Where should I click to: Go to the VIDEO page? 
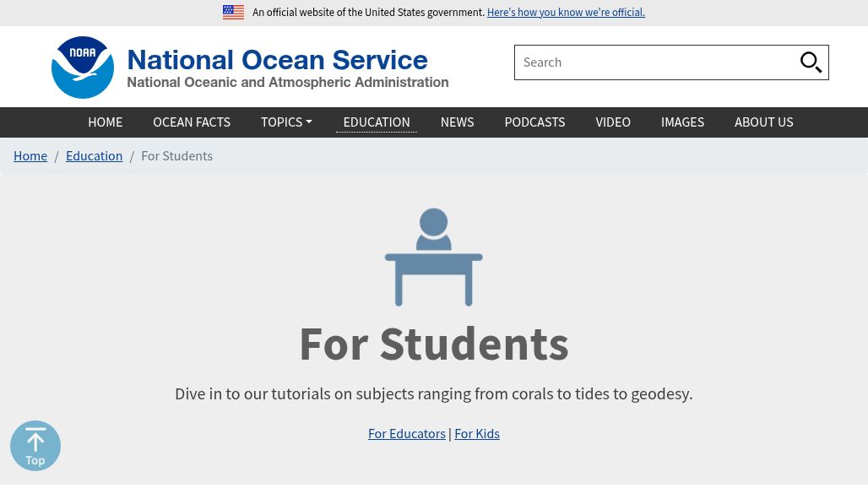pos(613,122)
